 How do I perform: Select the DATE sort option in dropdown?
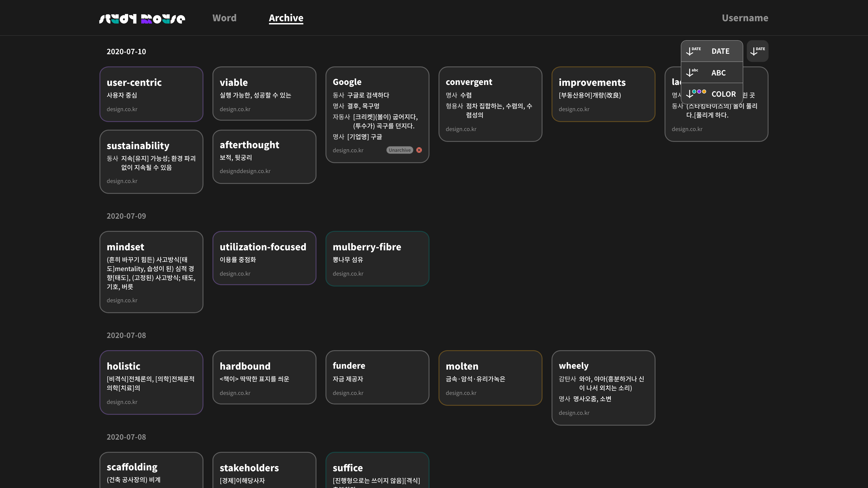(x=720, y=51)
